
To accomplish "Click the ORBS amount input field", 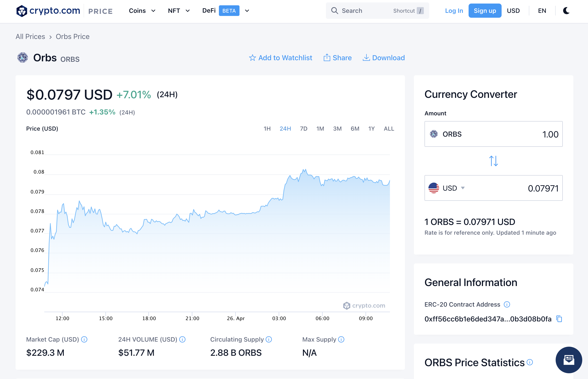I will [x=493, y=134].
